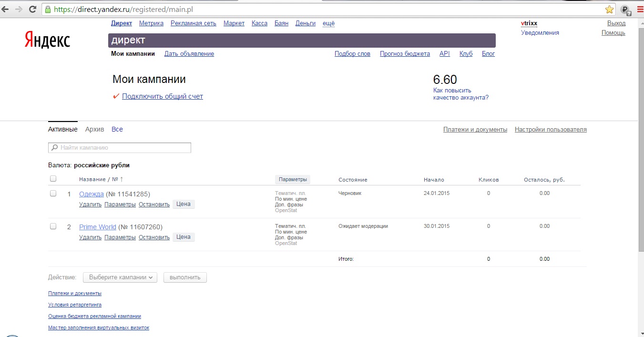Screen dimensions: 644x337
Task: Click the browser back arrow
Action: pos(6,9)
